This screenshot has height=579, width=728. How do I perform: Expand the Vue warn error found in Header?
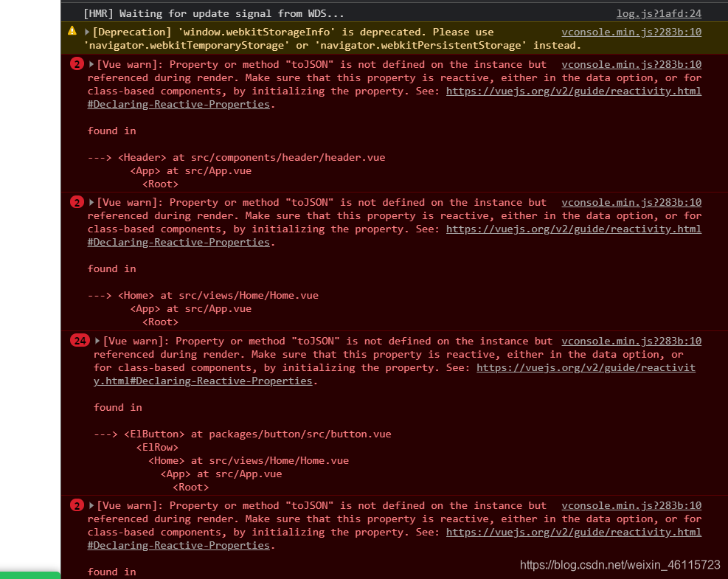[91, 65]
